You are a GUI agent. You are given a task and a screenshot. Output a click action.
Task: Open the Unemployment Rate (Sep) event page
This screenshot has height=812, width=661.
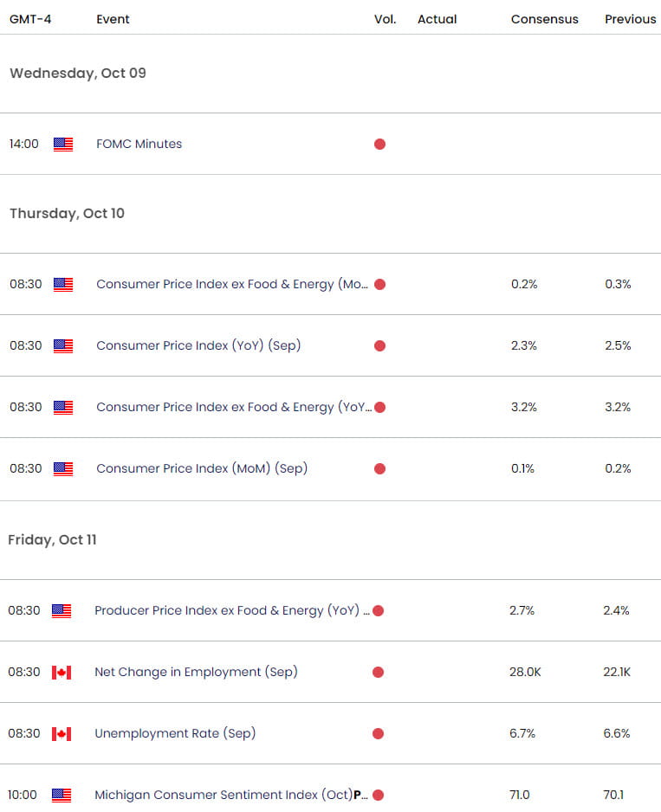[x=174, y=733]
